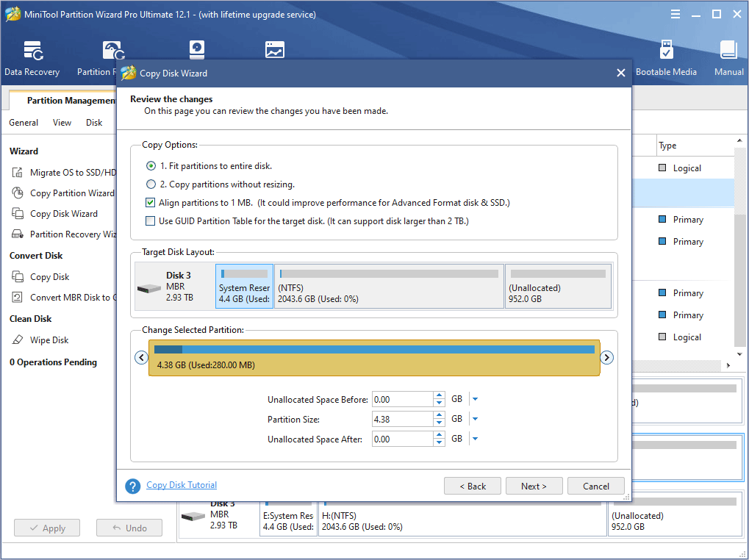Open the hamburger menu in title bar
The width and height of the screenshot is (749, 560).
pyautogui.click(x=675, y=14)
